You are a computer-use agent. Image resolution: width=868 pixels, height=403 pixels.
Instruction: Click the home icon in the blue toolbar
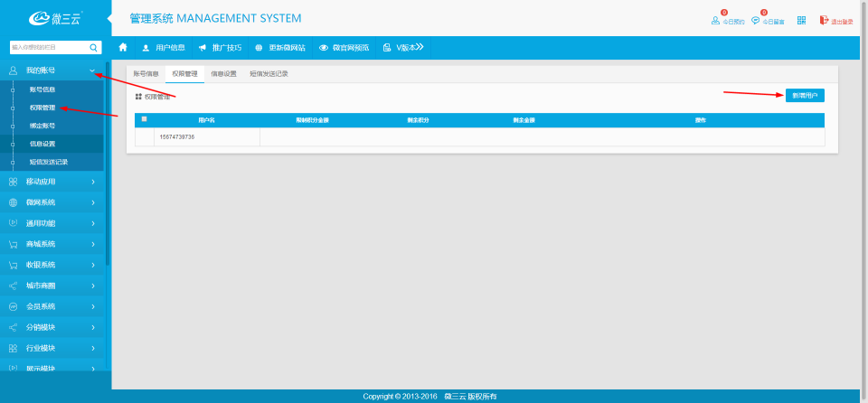123,47
